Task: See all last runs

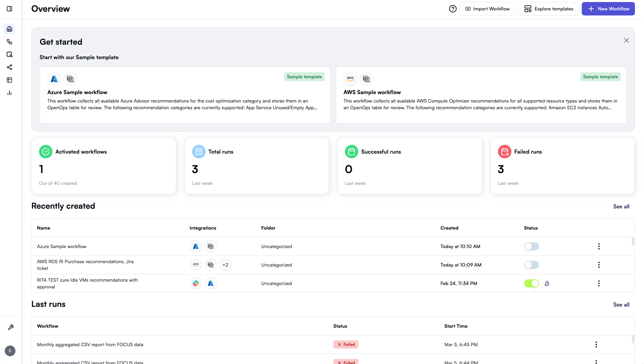Action: 621,305
